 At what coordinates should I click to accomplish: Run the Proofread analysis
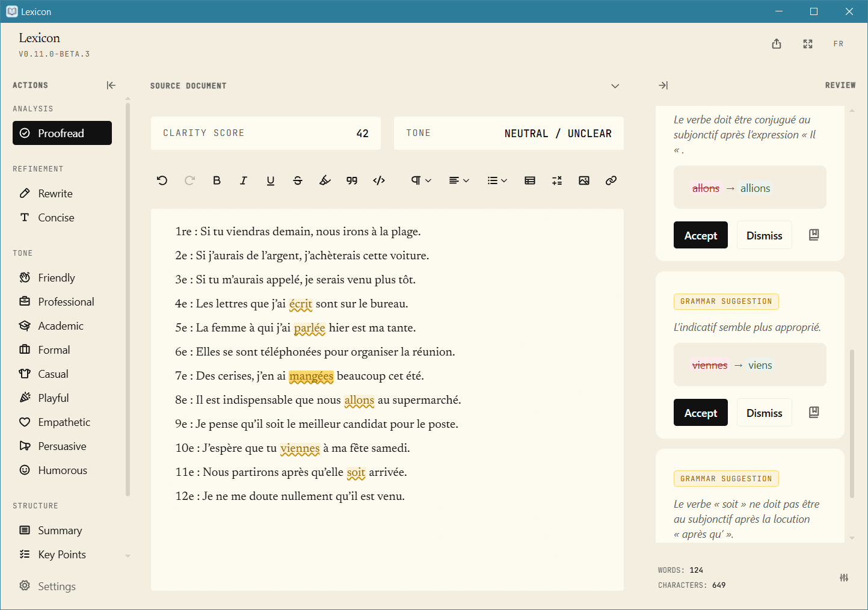(x=62, y=133)
